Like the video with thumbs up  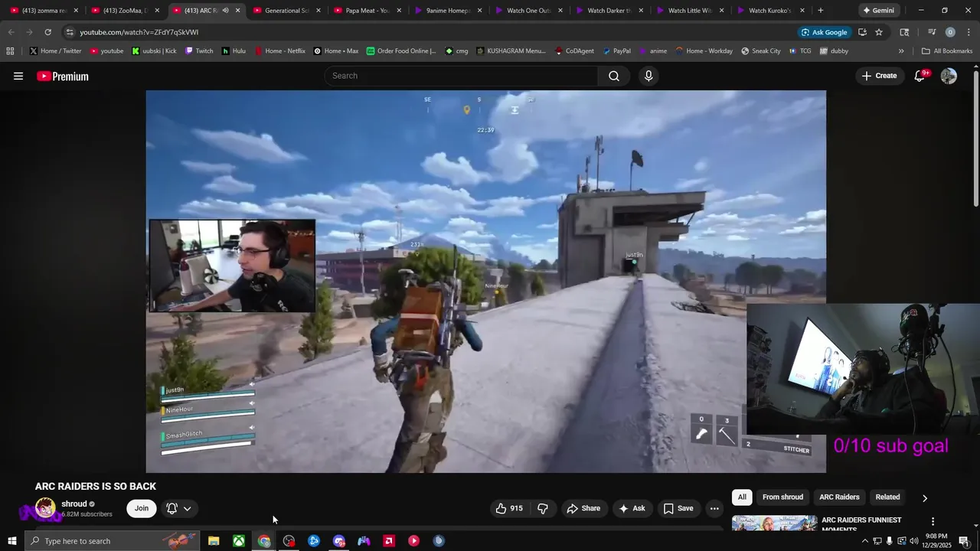click(509, 508)
